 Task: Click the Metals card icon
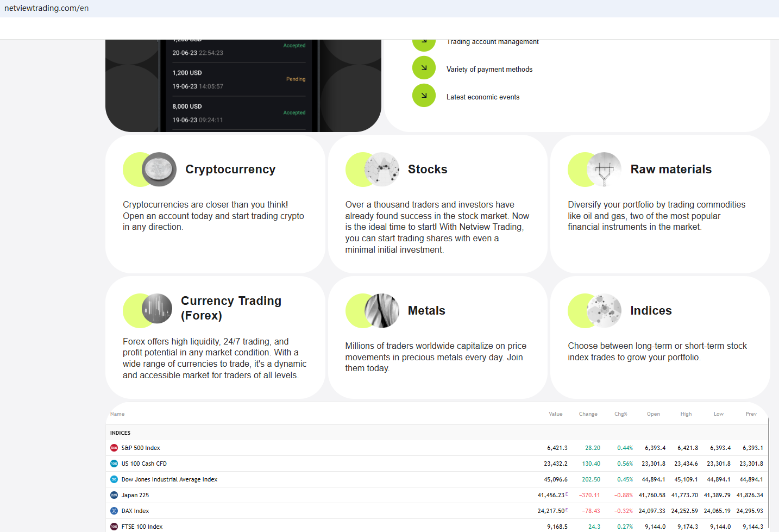tap(382, 311)
